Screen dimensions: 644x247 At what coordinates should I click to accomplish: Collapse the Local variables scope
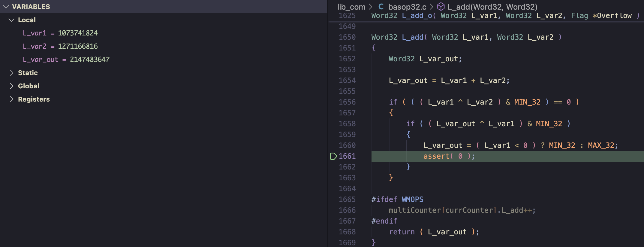(x=12, y=20)
